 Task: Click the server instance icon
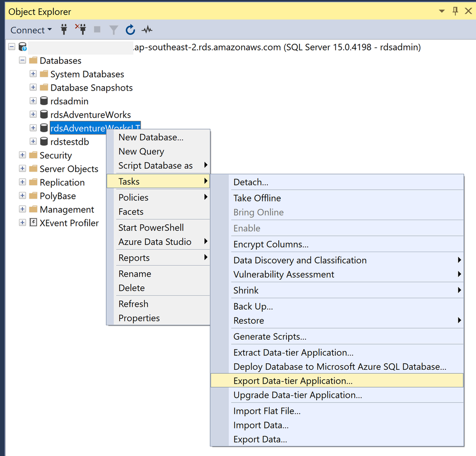(x=23, y=47)
